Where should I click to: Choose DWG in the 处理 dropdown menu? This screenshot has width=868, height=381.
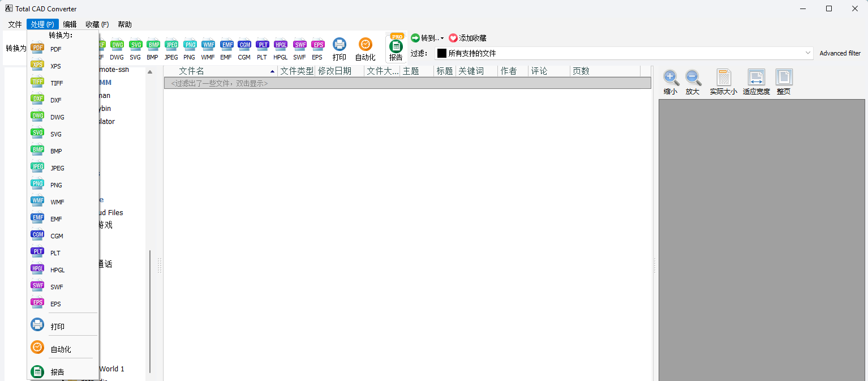pos(63,117)
